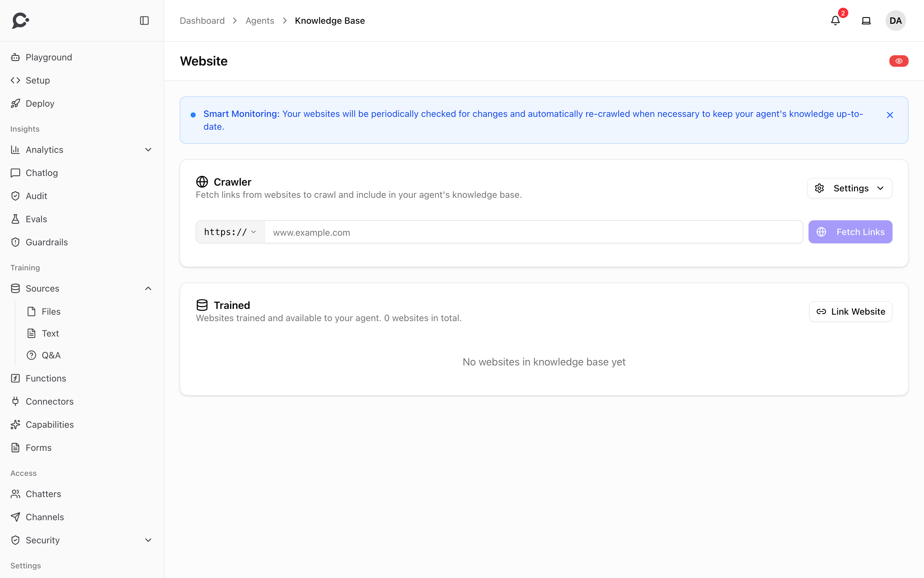Click the Trained database icon
Viewport: 924px width, 578px height.
coord(202,305)
